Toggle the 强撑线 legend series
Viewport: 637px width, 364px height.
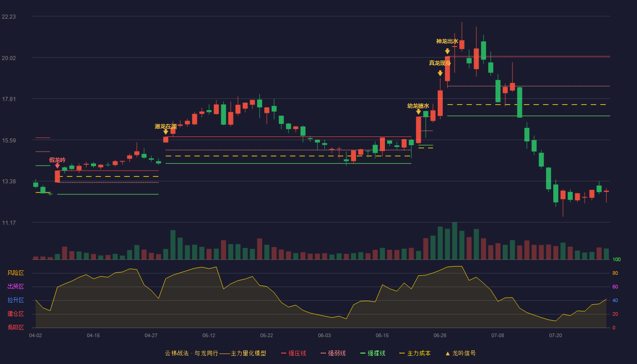tap(373, 353)
